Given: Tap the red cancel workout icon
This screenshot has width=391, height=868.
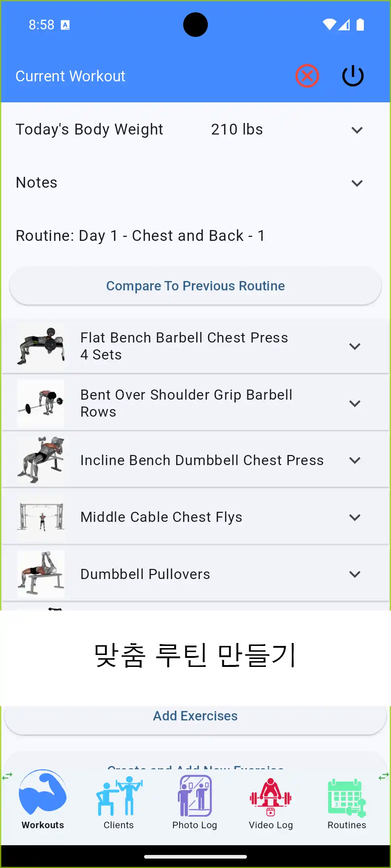Looking at the screenshot, I should [x=307, y=76].
